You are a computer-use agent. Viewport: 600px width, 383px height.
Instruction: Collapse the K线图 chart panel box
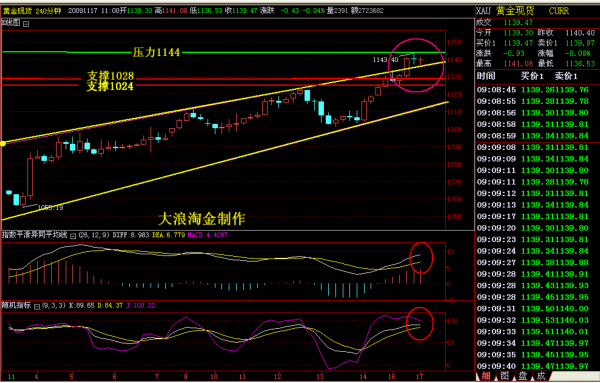coord(26,24)
